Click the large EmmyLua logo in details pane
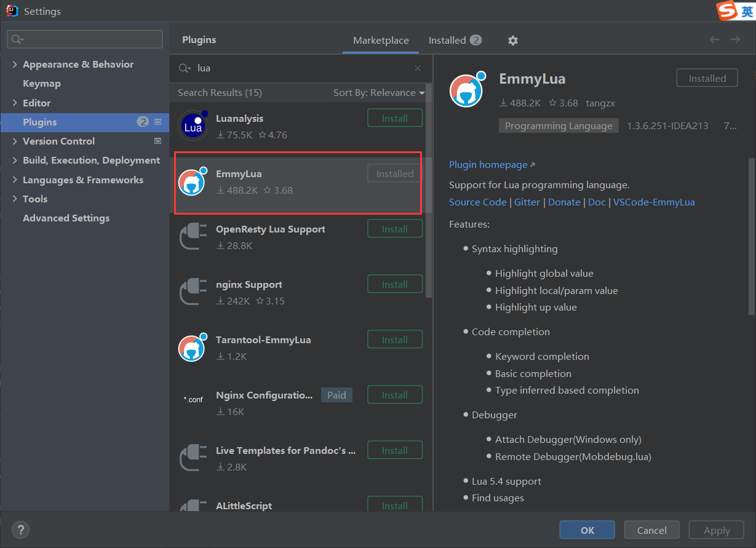This screenshot has width=756, height=548. click(x=467, y=90)
